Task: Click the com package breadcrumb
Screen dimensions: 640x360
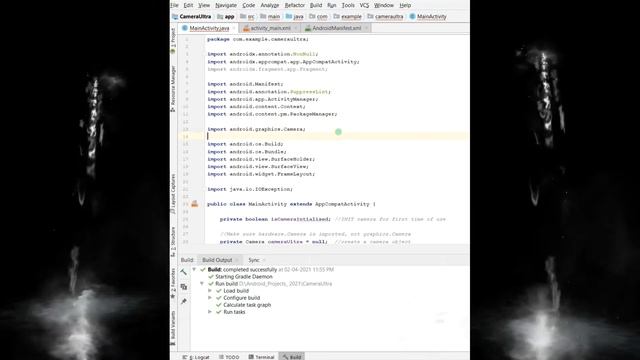Action: tap(318, 17)
